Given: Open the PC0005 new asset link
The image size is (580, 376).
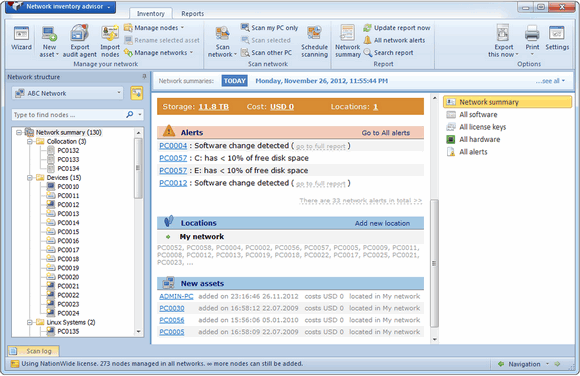Looking at the screenshot, I should 172,332.
